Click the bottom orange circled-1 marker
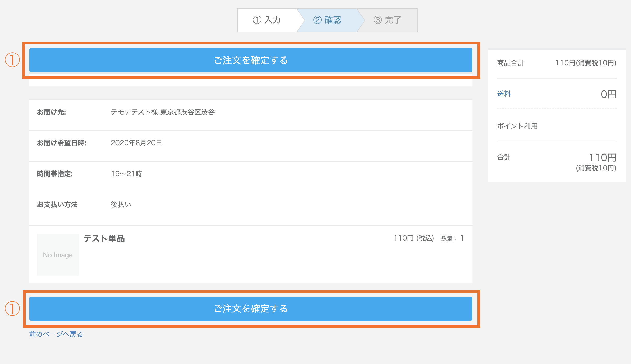 pyautogui.click(x=12, y=308)
